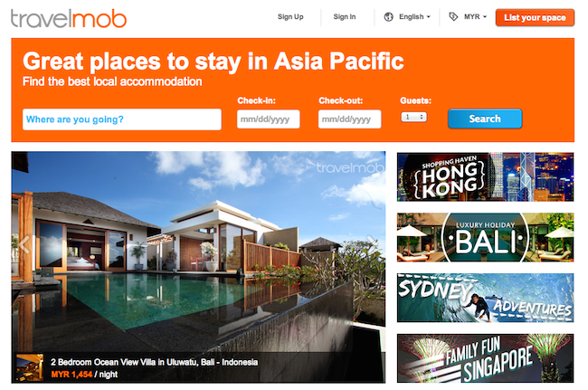Image resolution: width=588 pixels, height=390 pixels.
Task: Click the globe language icon
Action: click(x=388, y=17)
